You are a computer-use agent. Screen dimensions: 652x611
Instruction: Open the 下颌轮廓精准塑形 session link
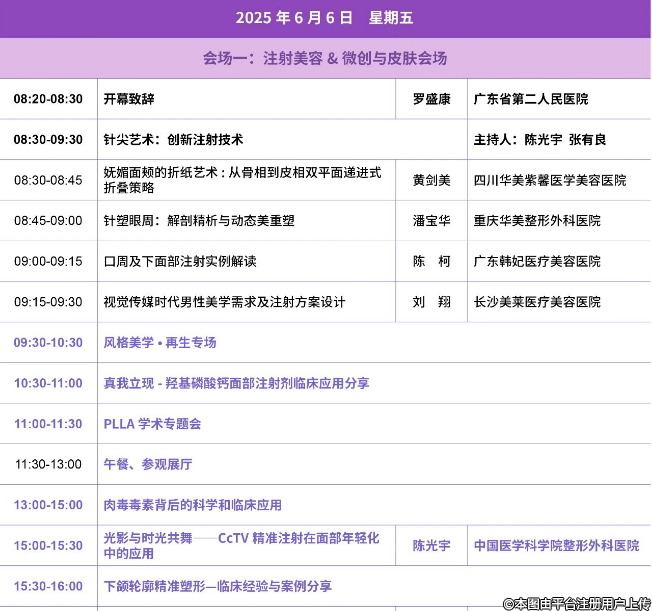(x=218, y=586)
